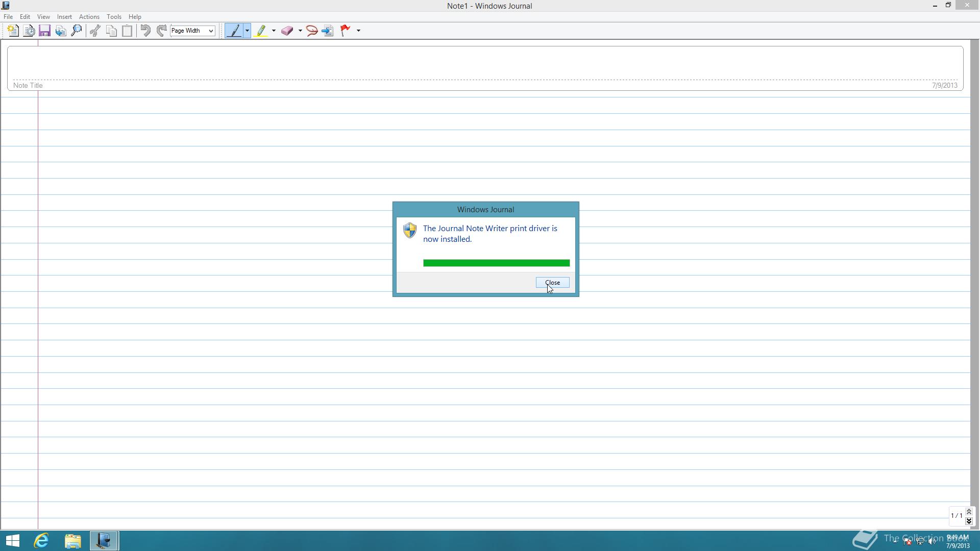Open the Highlighter settings dropdown arrow
This screenshot has height=551, width=980.
274,31
